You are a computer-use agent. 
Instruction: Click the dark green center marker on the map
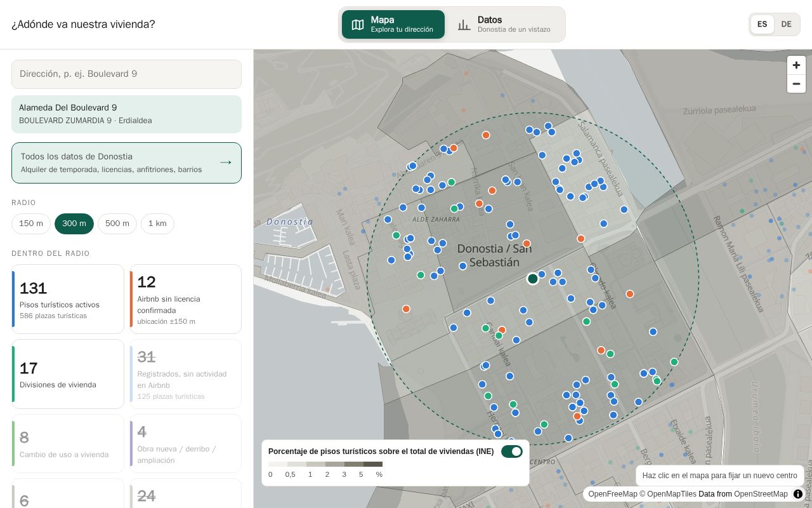click(x=533, y=279)
